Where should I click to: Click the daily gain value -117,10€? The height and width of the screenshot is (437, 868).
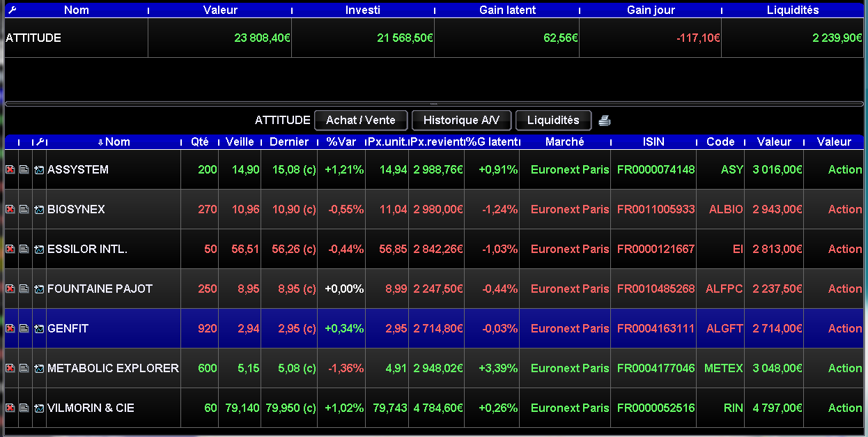pos(698,38)
